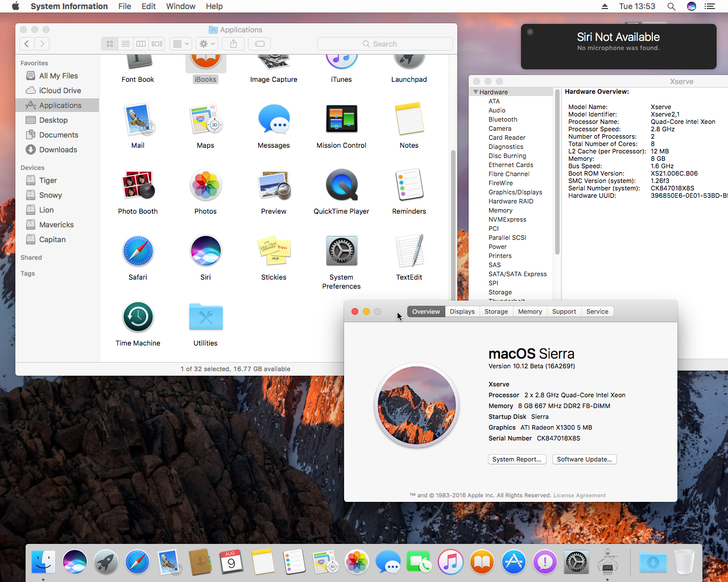
Task: Select Memory in the System Information Hardware list
Action: pyautogui.click(x=500, y=210)
